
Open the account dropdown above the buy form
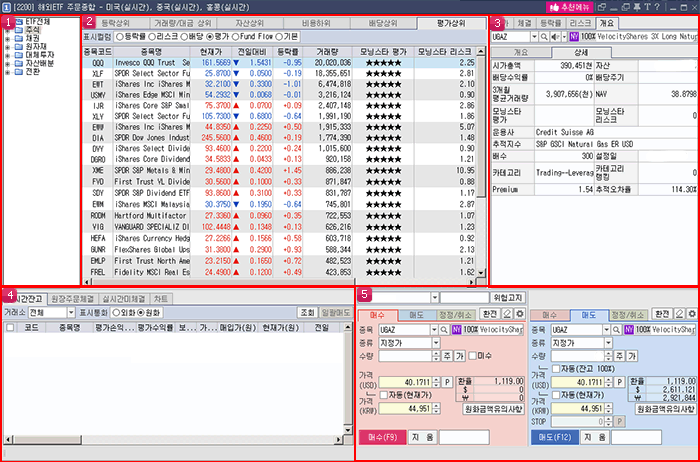point(435,297)
